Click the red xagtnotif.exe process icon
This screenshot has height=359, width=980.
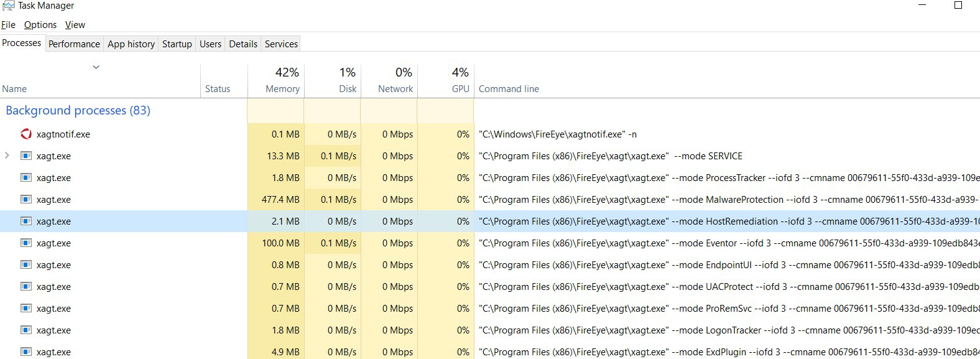pyautogui.click(x=26, y=134)
